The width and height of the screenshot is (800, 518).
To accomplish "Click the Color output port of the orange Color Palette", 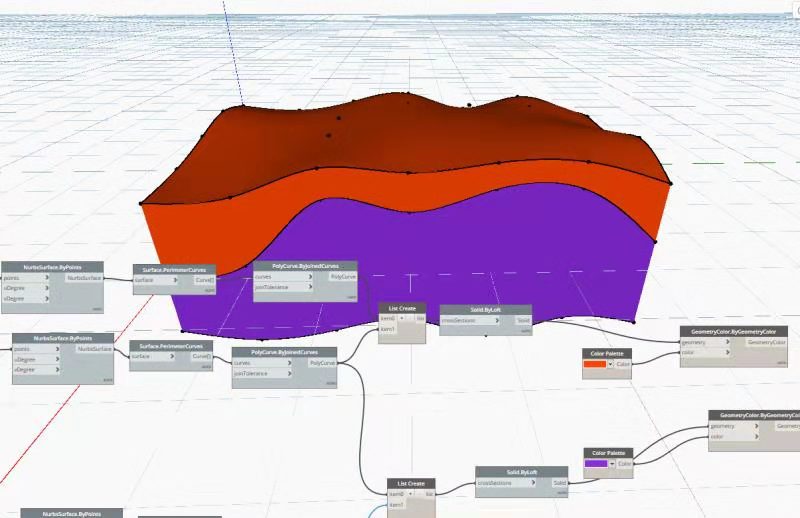I will 623,364.
